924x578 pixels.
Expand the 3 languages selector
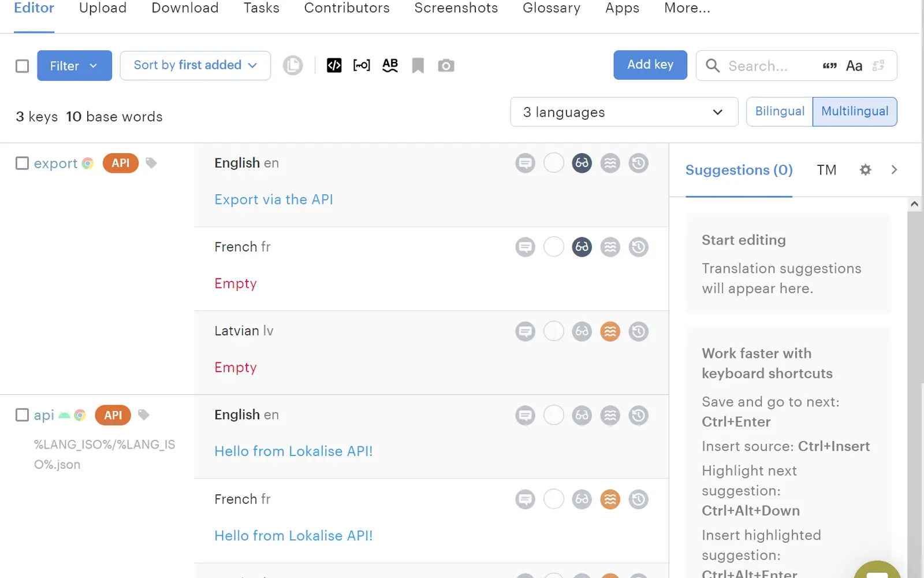tap(624, 112)
